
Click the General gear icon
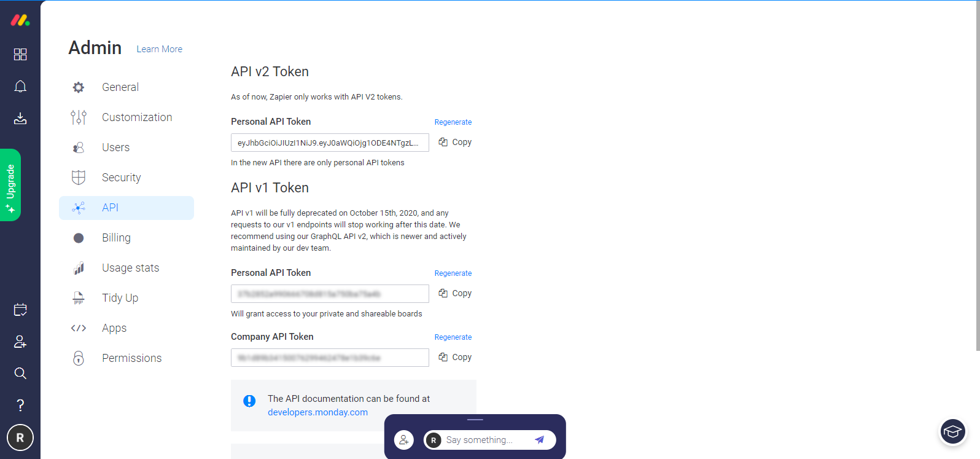[79, 87]
